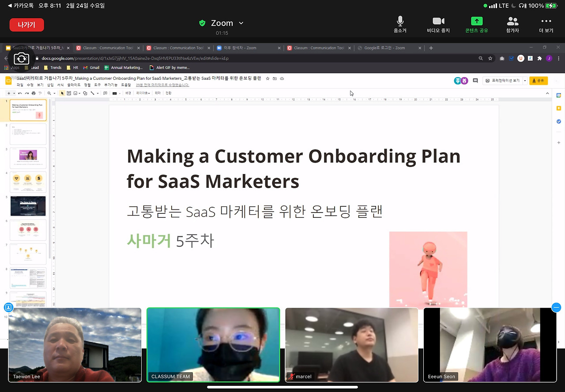
Task: Click the Chrome zoom magnifier icon
Action: coord(481,58)
